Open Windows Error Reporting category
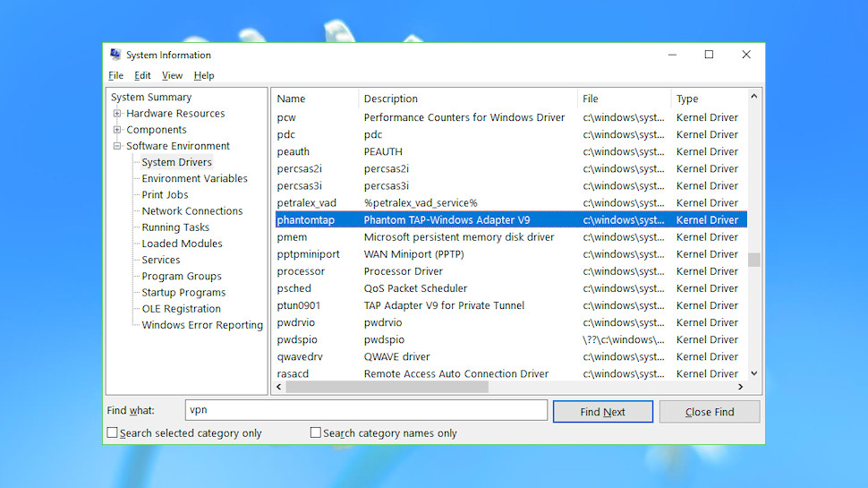This screenshot has width=868, height=488. 202,325
